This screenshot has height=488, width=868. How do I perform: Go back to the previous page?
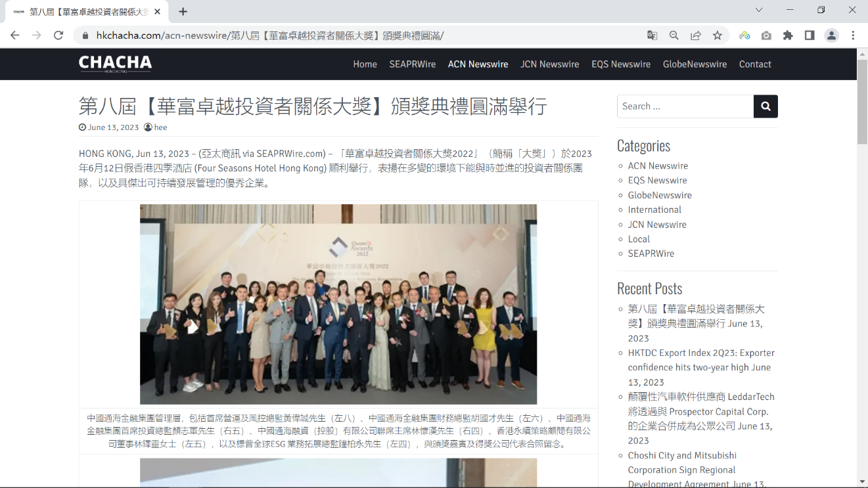(x=15, y=35)
